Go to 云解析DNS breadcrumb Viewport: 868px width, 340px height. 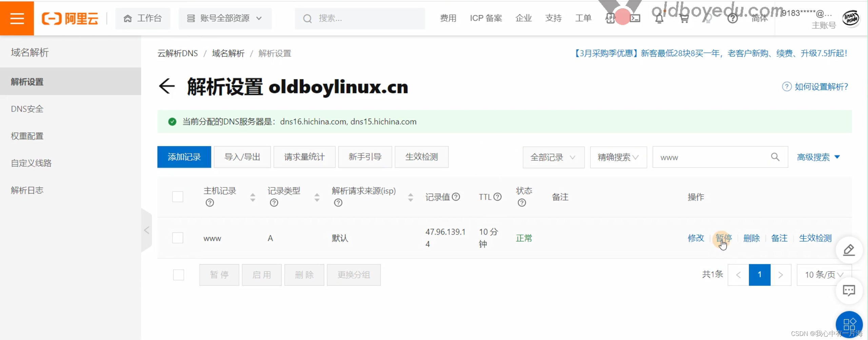pos(177,54)
